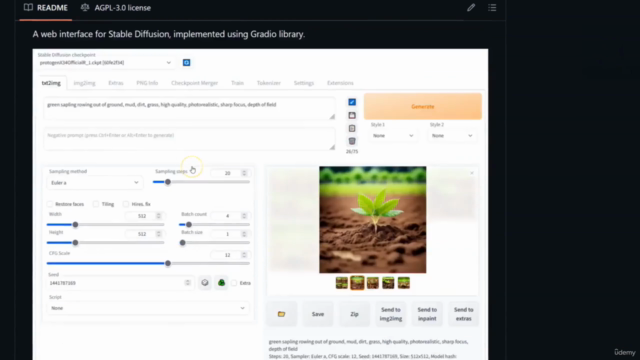
Task: Click the Sampling steps number stepper
Action: point(244,173)
